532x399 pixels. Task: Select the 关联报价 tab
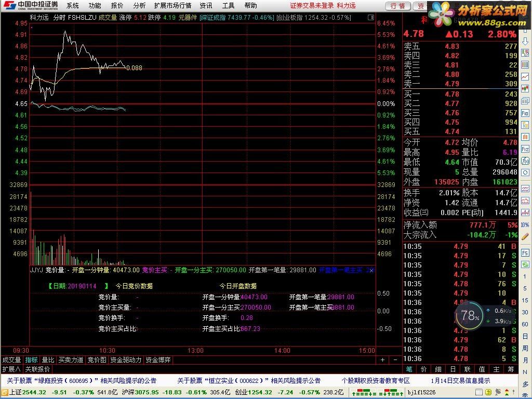point(37,369)
